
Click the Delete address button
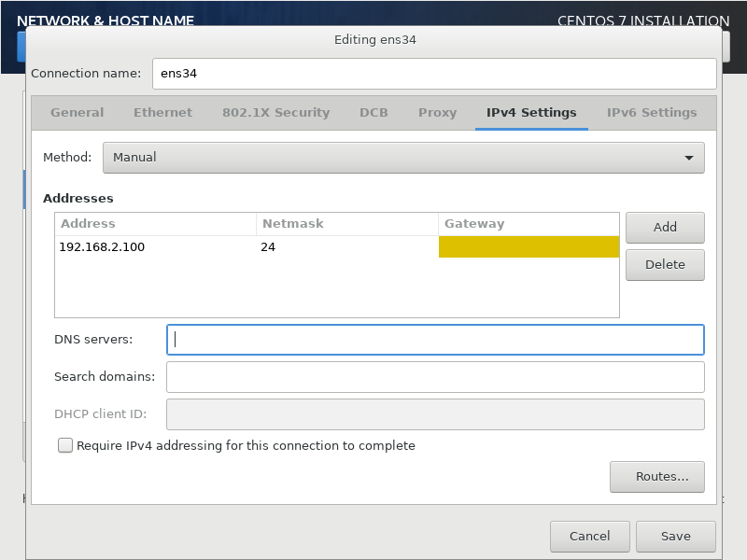click(665, 265)
